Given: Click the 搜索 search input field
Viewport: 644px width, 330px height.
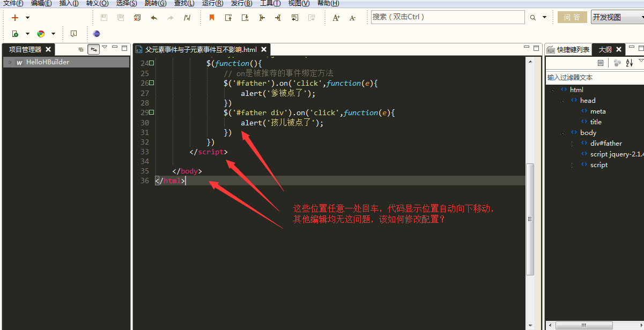Looking at the screenshot, I should tap(447, 17).
